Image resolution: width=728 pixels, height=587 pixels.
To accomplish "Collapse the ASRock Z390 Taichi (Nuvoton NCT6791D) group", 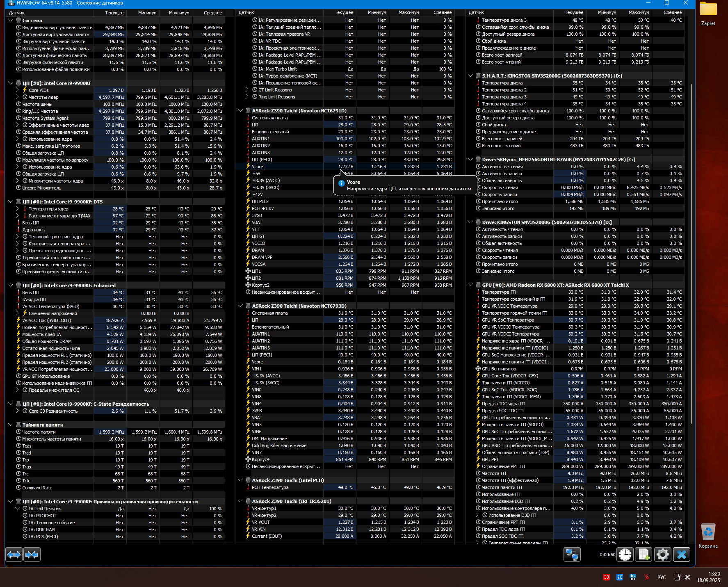I will (240, 111).
